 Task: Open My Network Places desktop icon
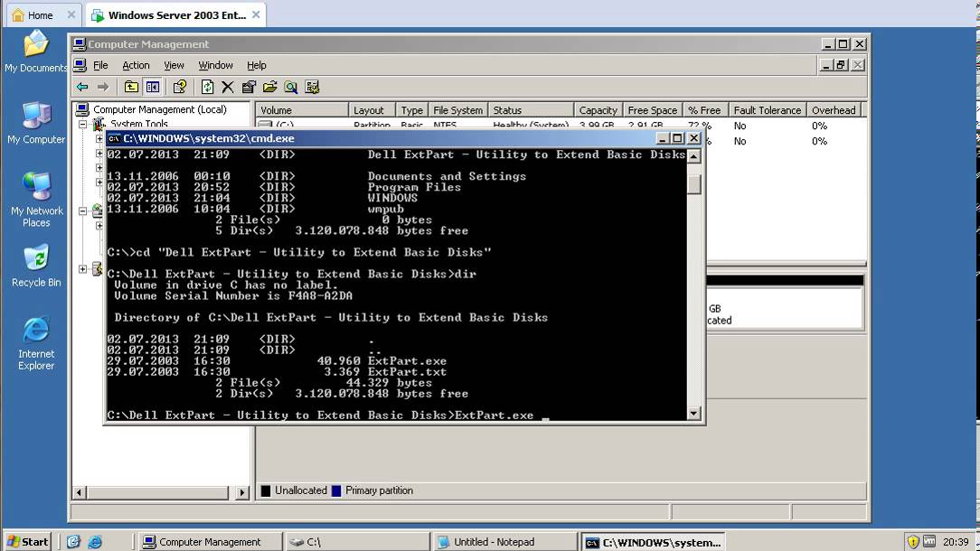click(36, 200)
